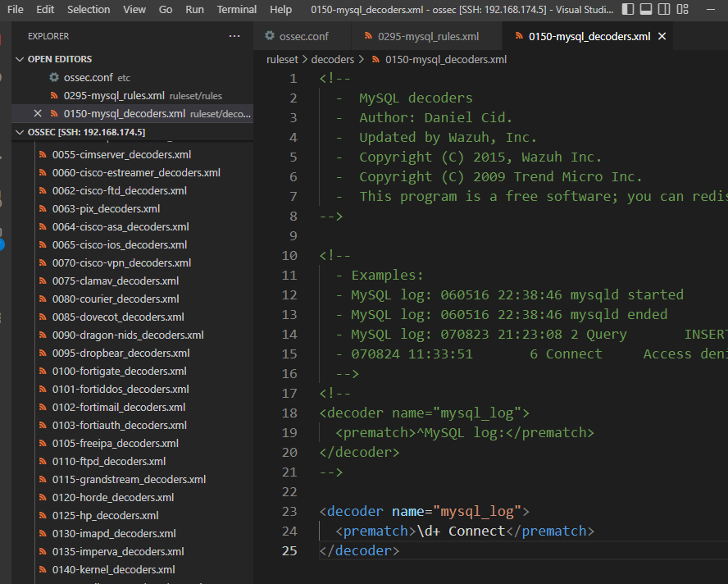Image resolution: width=728 pixels, height=584 pixels.
Task: Minimize the VS Code window
Action: [x=710, y=9]
